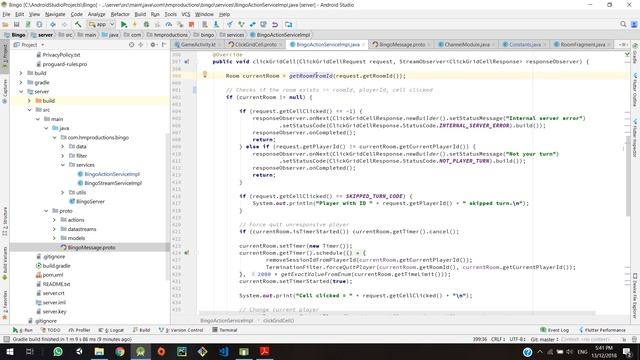Toggle the Device File Explorer side panel
Screen dimensions: 640x360
click(x=635, y=296)
